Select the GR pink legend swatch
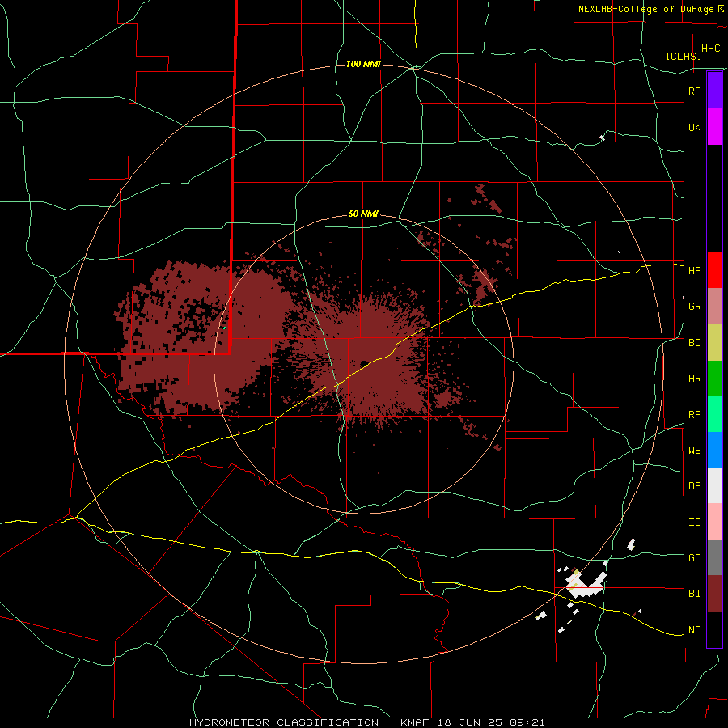 (x=714, y=307)
